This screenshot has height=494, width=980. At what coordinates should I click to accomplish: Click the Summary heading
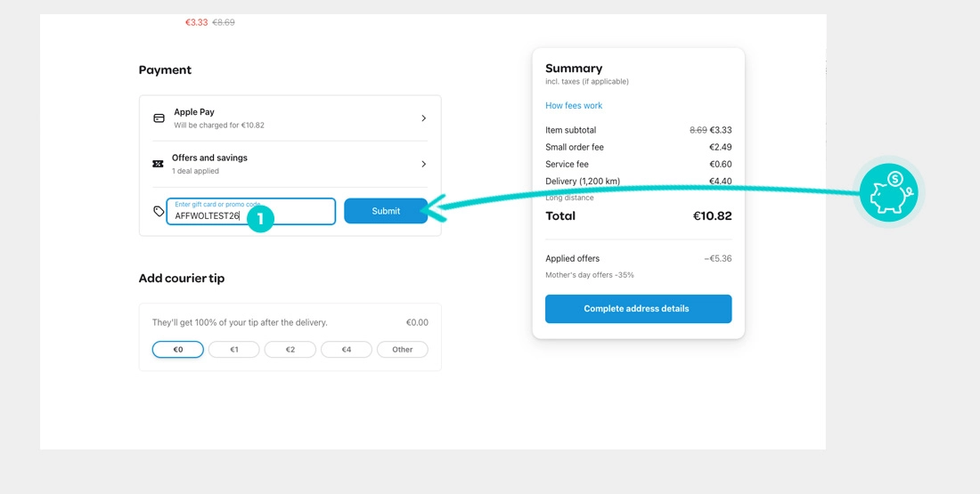(x=574, y=68)
